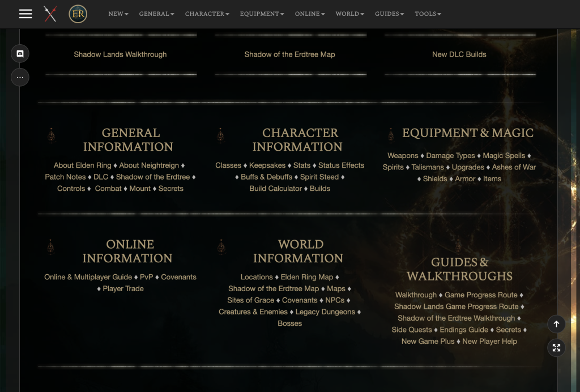Go to the Build Calculator page

(275, 189)
